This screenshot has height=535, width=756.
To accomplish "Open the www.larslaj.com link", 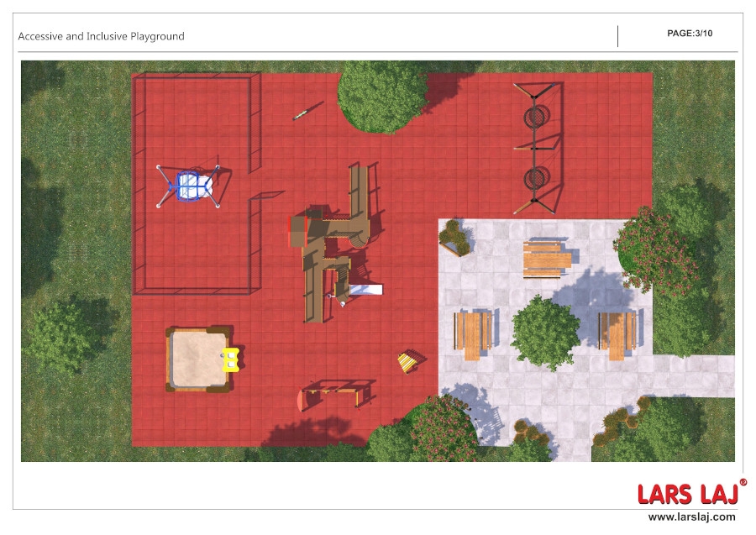I will point(691,517).
